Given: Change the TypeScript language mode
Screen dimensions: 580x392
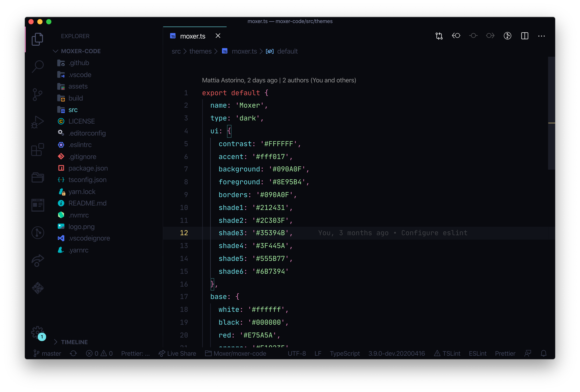Looking at the screenshot, I should coord(345,353).
